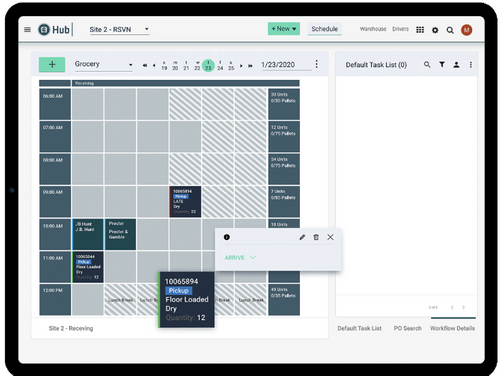Screen dimensions: 500x376
Task: Open settings gear in header
Action: (x=435, y=30)
